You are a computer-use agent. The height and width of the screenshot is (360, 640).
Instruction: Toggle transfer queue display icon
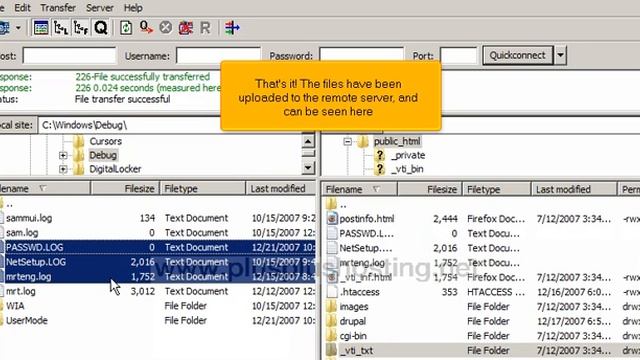click(x=101, y=28)
